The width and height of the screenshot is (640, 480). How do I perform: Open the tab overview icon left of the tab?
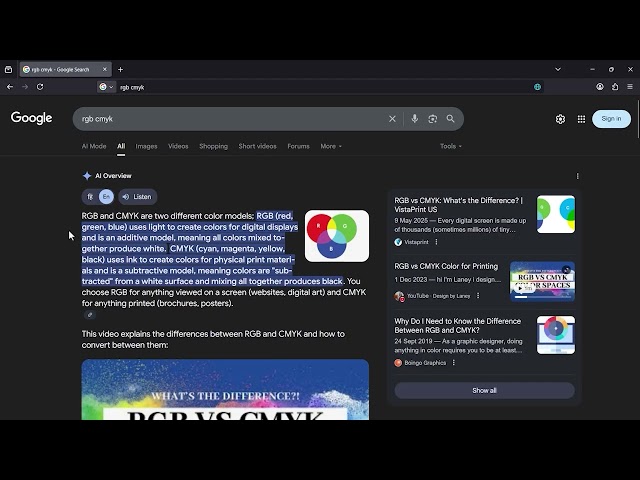coord(9,69)
